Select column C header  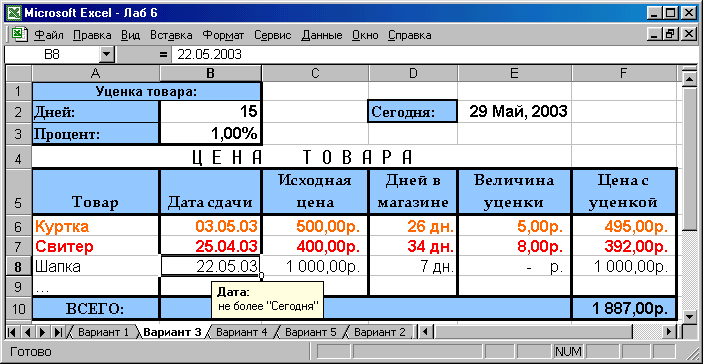click(x=315, y=74)
